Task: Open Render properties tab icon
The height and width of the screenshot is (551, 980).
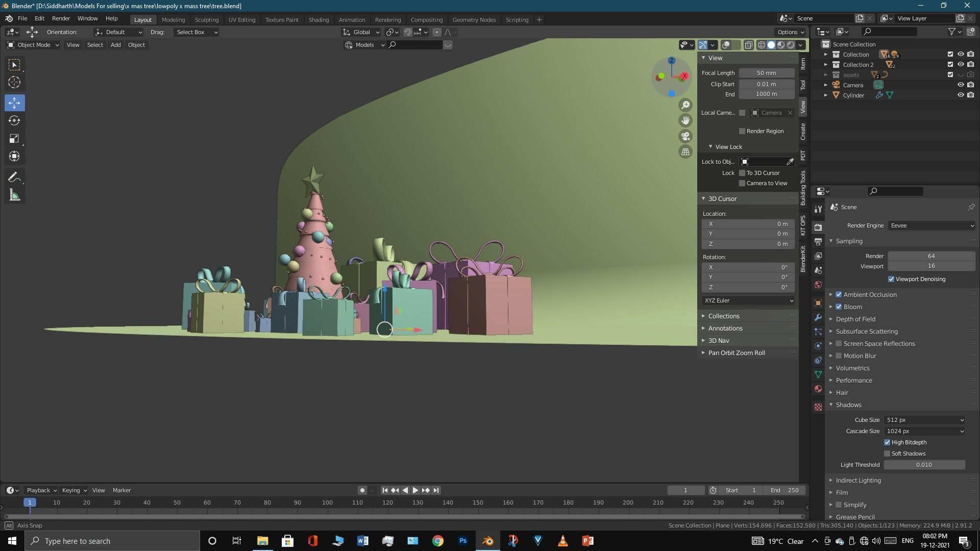Action: (x=818, y=227)
